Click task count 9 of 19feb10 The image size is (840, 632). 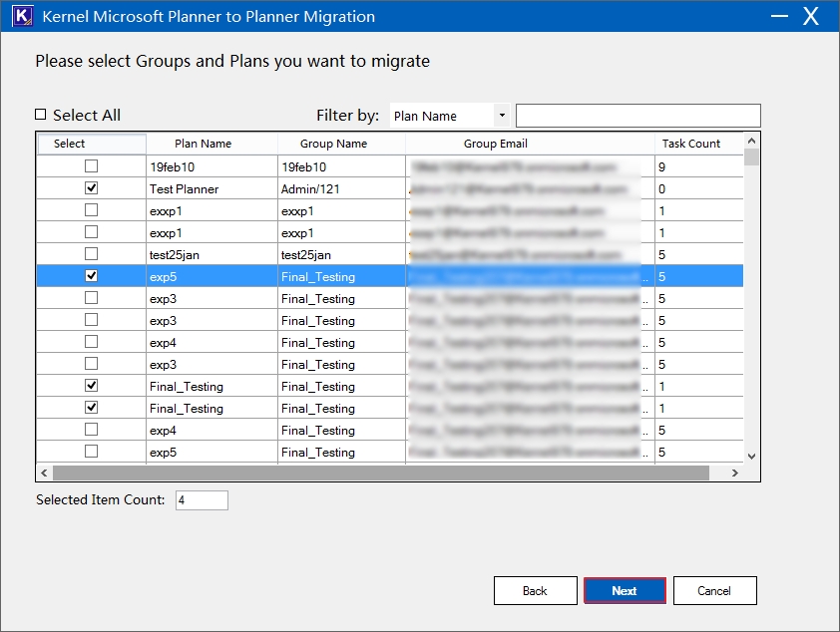(x=698, y=166)
